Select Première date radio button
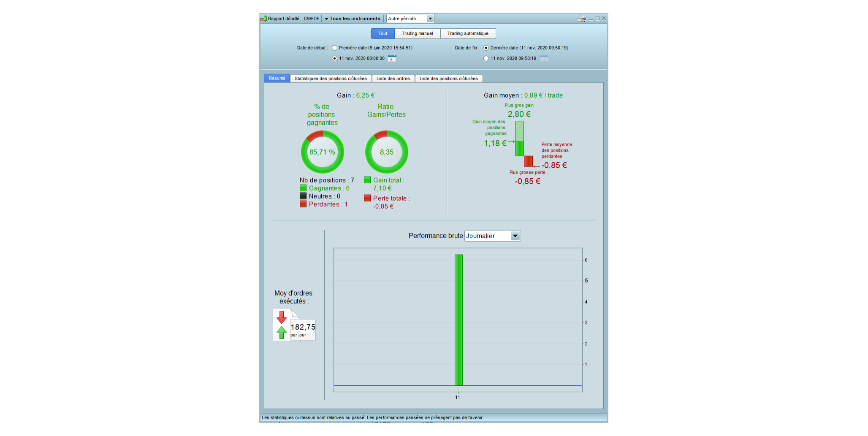Viewport: 868px width, 436px height. coord(334,48)
